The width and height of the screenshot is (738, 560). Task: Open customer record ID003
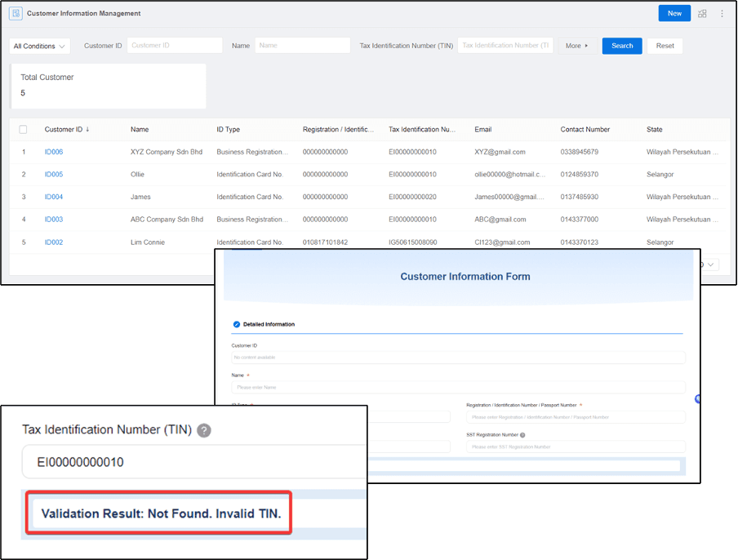54,220
